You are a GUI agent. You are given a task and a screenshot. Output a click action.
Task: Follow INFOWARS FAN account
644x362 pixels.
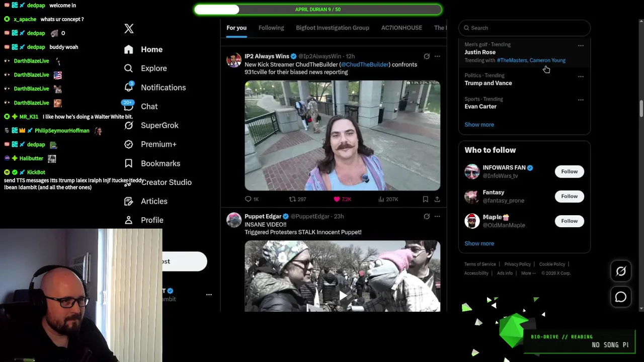pyautogui.click(x=570, y=171)
